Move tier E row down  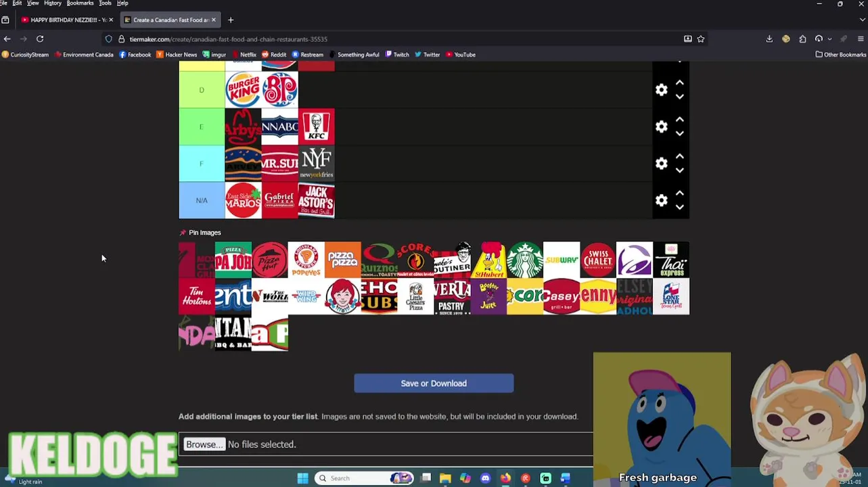(x=679, y=133)
